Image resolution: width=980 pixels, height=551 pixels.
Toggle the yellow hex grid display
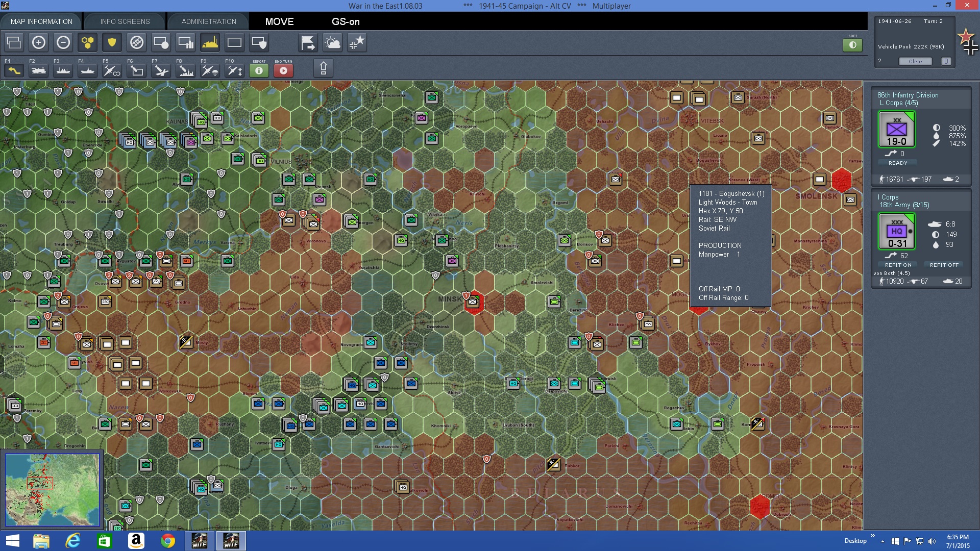tap(88, 42)
